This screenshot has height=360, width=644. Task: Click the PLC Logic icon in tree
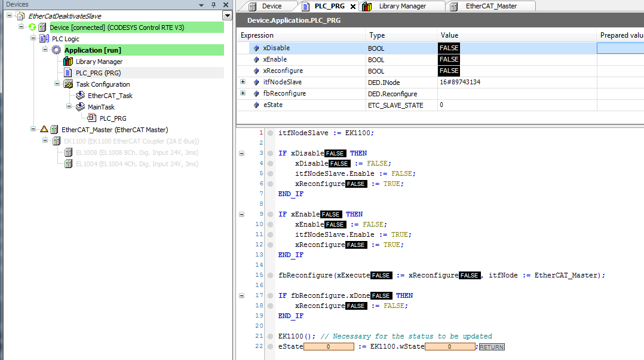pyautogui.click(x=44, y=39)
